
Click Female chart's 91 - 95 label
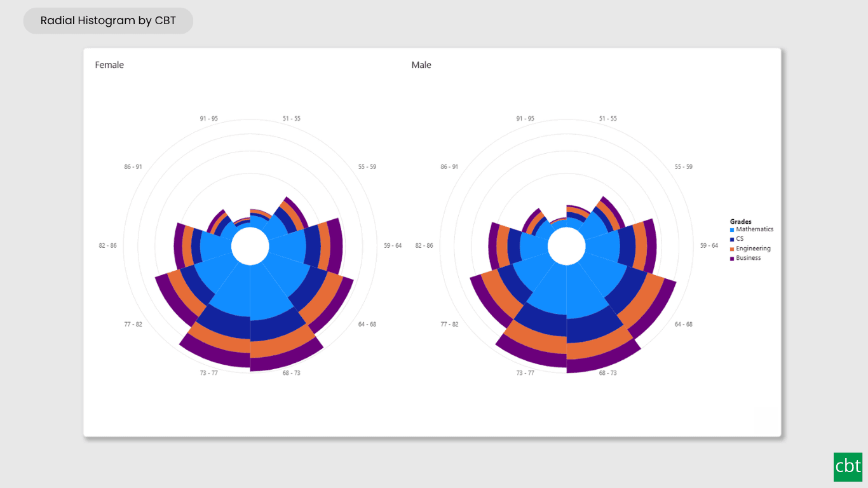tap(208, 119)
